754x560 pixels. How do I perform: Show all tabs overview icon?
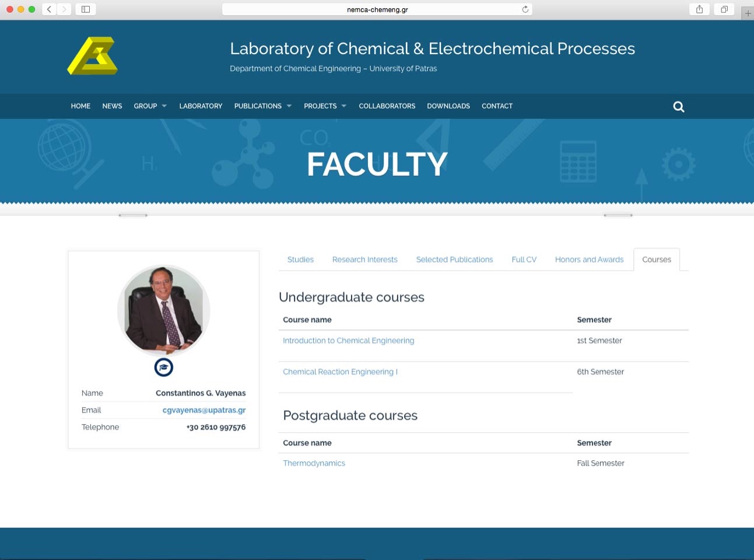click(724, 9)
